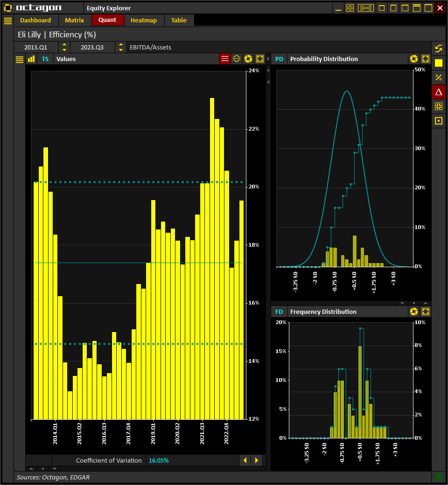448x485 pixels.
Task: Click the 16.05% coefficient value
Action: [x=159, y=461]
